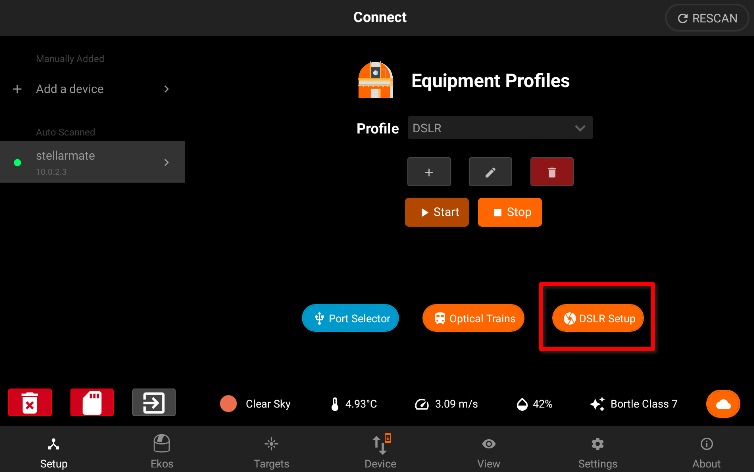Click the Clear Sky weather status
The height and width of the screenshot is (472, 754).
(255, 404)
